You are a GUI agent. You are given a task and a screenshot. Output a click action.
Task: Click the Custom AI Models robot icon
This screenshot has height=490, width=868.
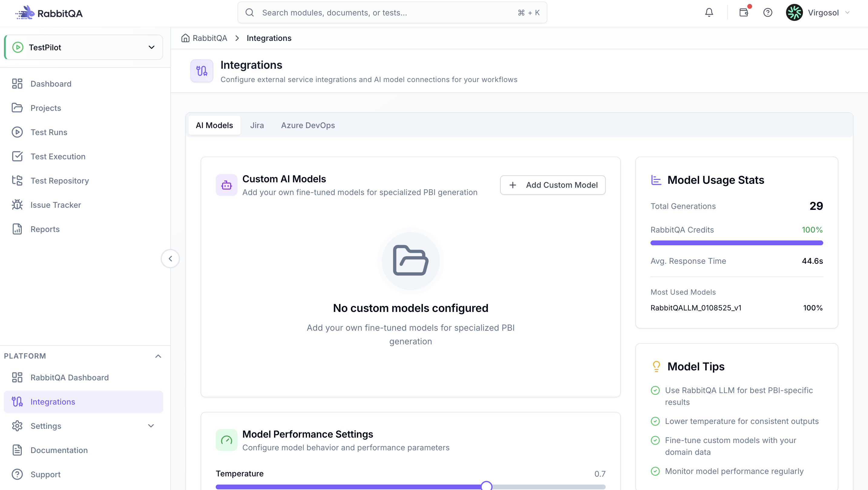[226, 185]
